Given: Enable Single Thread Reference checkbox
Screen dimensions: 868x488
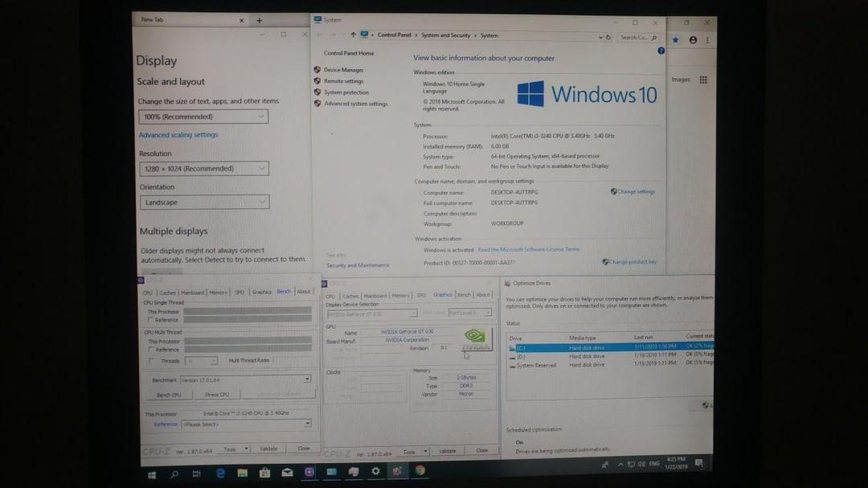Looking at the screenshot, I should (150, 320).
